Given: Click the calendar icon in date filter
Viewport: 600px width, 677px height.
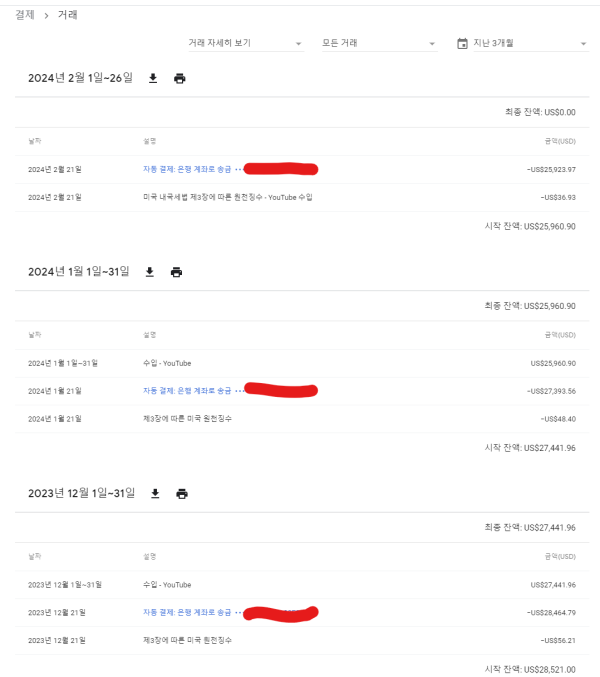Looking at the screenshot, I should coord(462,43).
